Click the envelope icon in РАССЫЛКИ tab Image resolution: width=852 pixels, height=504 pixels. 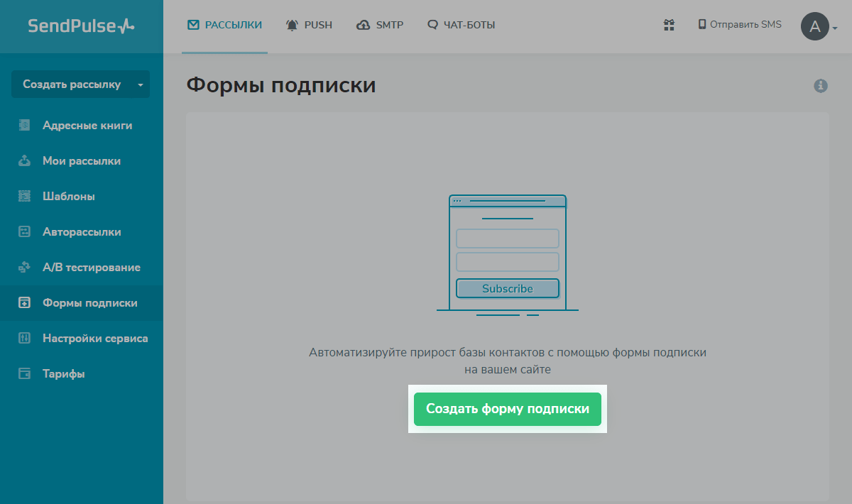point(193,25)
